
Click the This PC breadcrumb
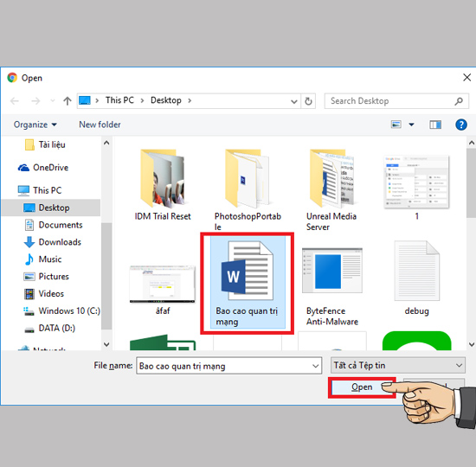point(119,100)
